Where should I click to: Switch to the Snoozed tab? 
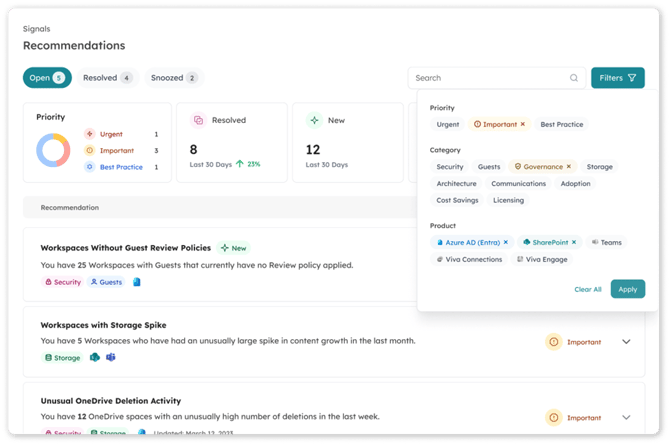pyautogui.click(x=174, y=78)
